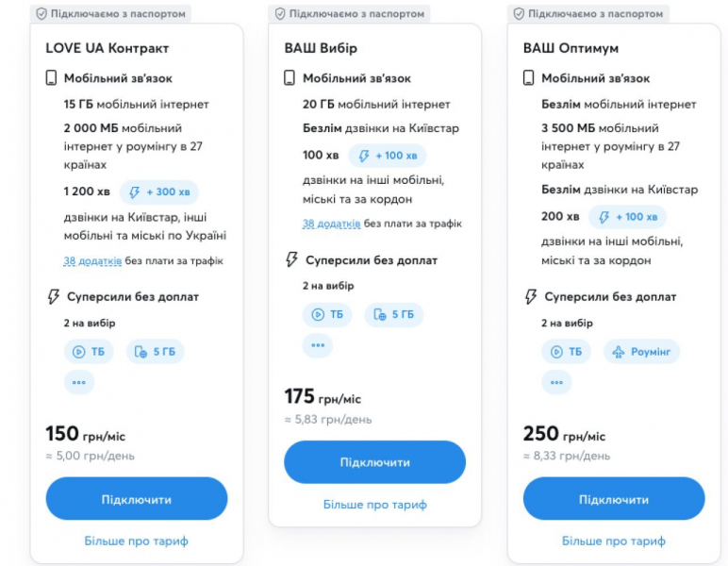
Task: Open Більше про тариф for ВАШ Оптимум
Action: pyautogui.click(x=613, y=541)
